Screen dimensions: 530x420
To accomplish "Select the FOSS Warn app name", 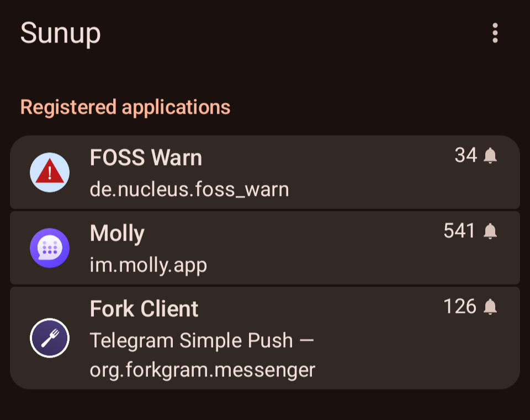I will pyautogui.click(x=146, y=158).
